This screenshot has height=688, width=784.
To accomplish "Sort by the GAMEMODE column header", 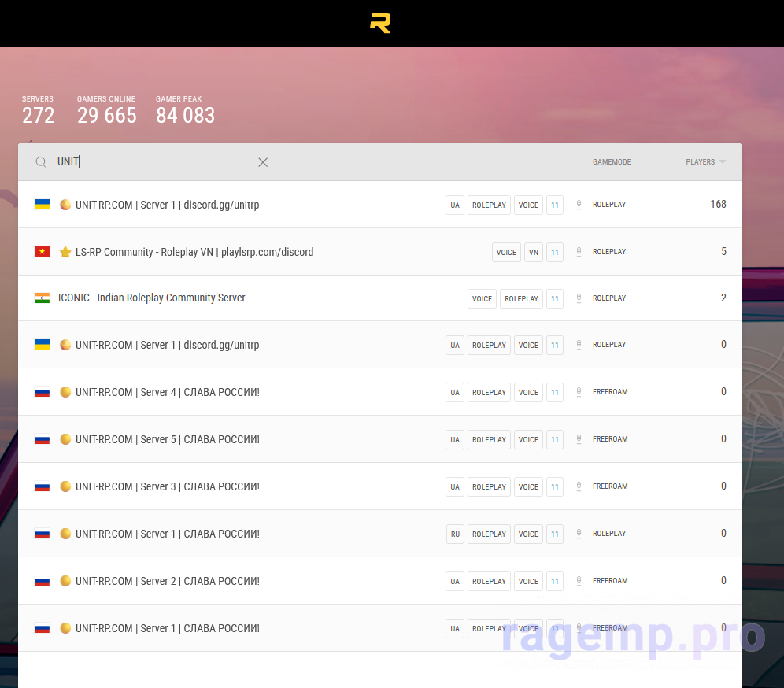I will (x=612, y=162).
